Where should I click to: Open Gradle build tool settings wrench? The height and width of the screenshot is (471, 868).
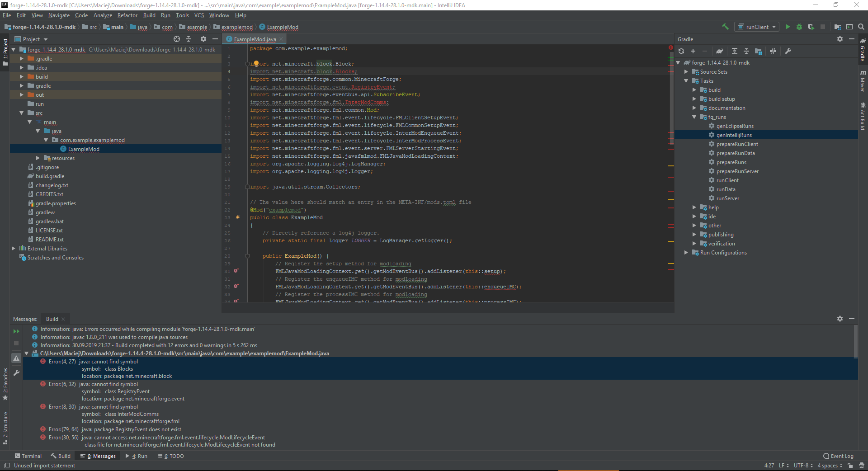[788, 51]
